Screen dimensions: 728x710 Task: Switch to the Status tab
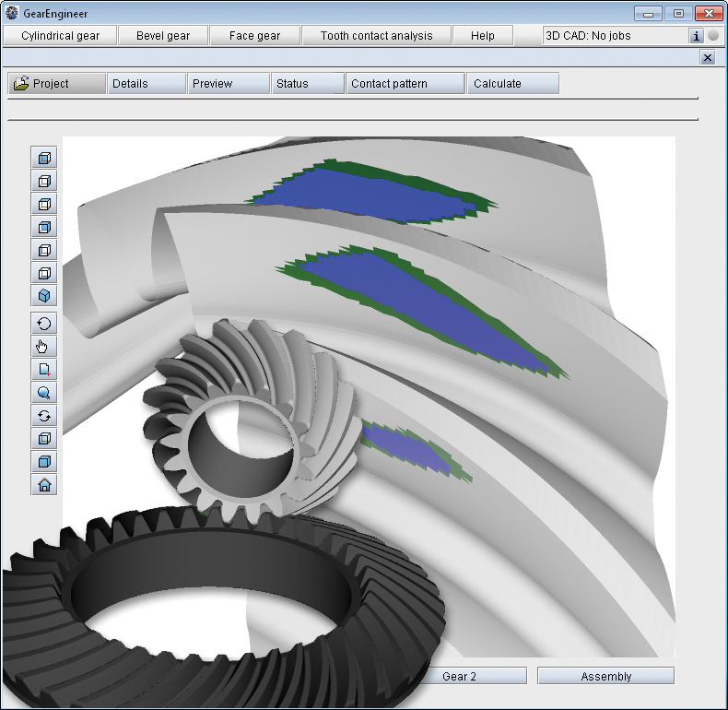308,84
